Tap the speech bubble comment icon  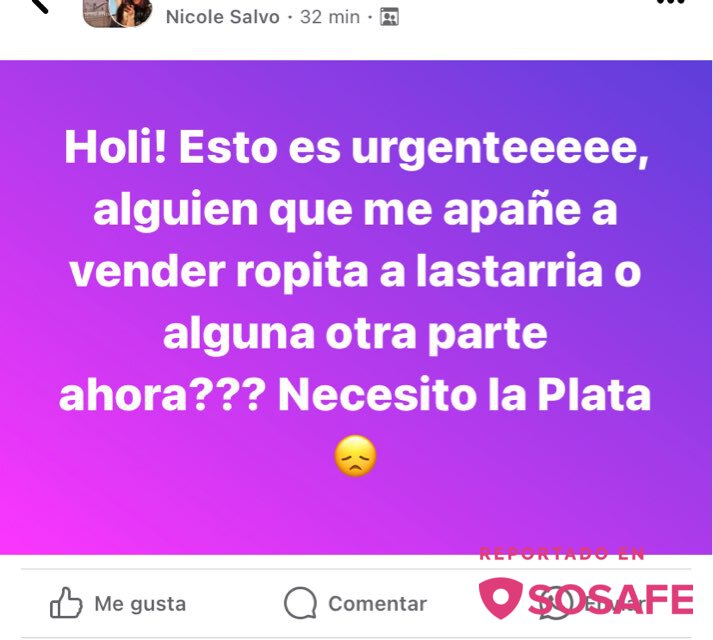[300, 603]
